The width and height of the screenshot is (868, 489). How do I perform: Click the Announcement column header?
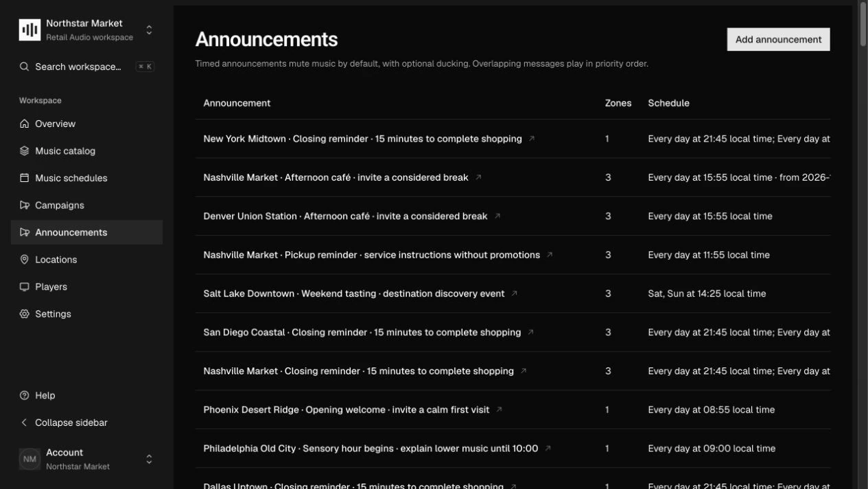237,103
